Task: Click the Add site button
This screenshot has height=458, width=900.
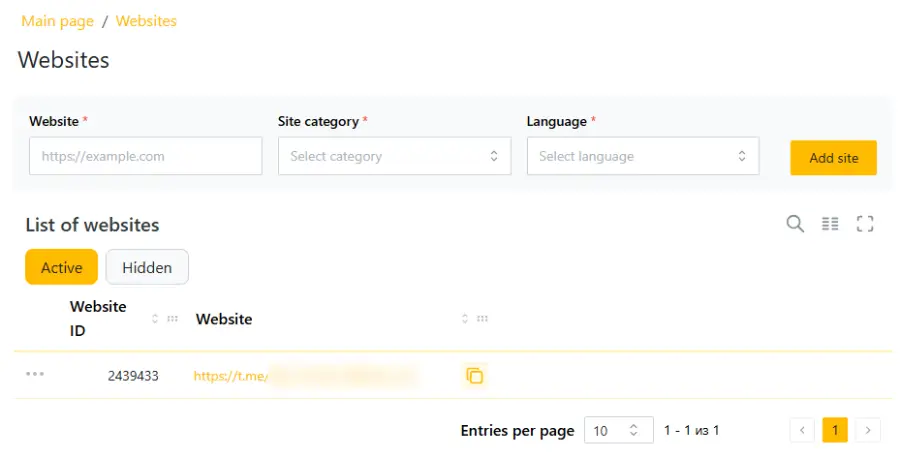Action: (833, 158)
